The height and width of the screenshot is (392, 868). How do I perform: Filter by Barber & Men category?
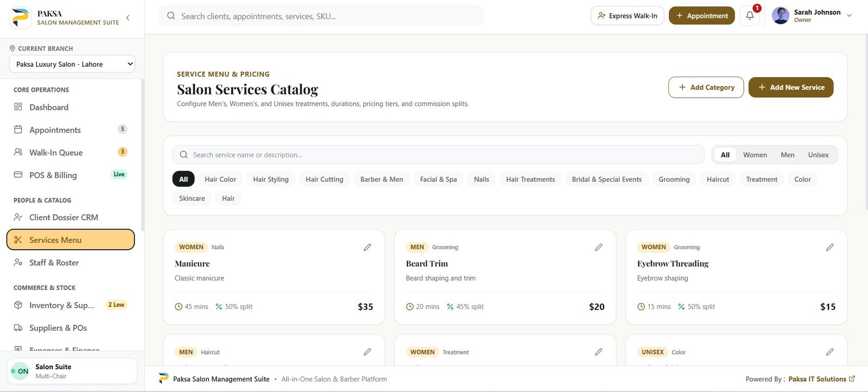pyautogui.click(x=381, y=179)
